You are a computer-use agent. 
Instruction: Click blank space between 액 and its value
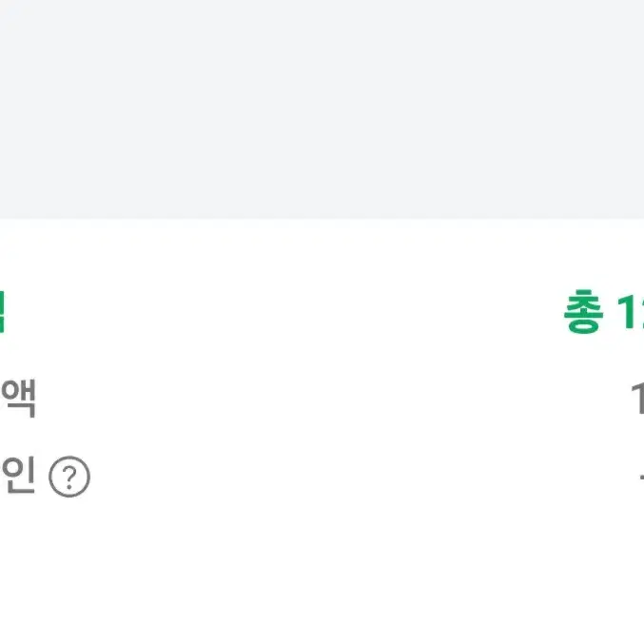pyautogui.click(x=333, y=399)
